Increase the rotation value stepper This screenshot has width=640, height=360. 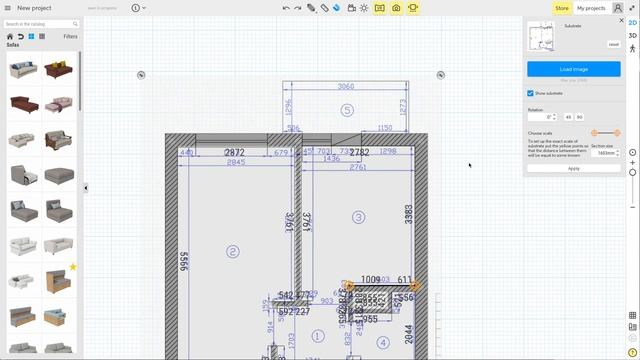point(554,116)
